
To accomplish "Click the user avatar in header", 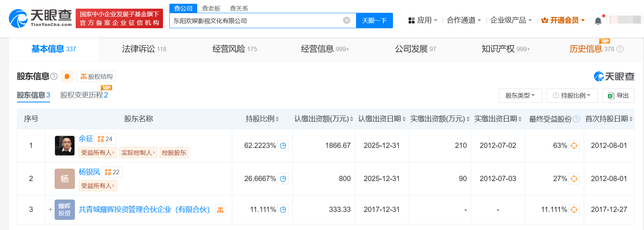I will click(x=626, y=20).
